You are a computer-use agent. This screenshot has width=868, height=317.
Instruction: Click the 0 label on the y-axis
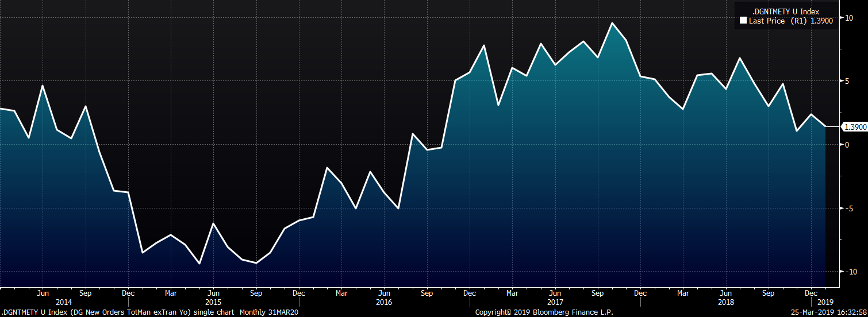coord(846,145)
